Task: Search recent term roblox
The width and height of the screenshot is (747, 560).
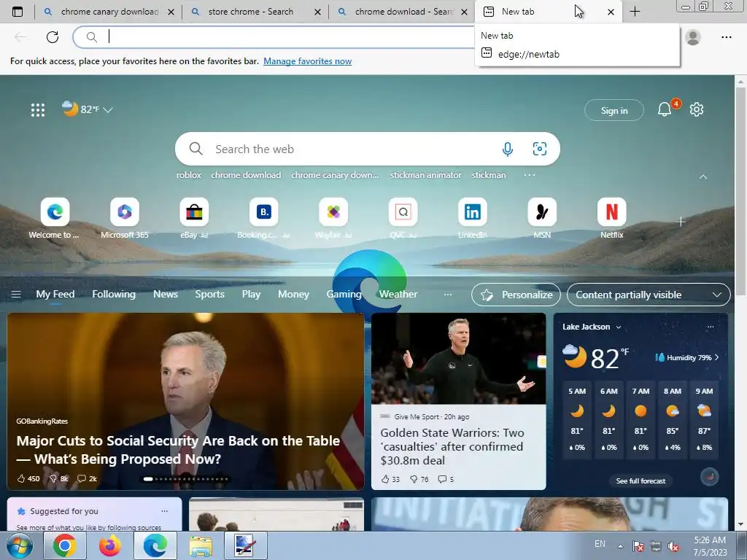Action: [x=189, y=175]
